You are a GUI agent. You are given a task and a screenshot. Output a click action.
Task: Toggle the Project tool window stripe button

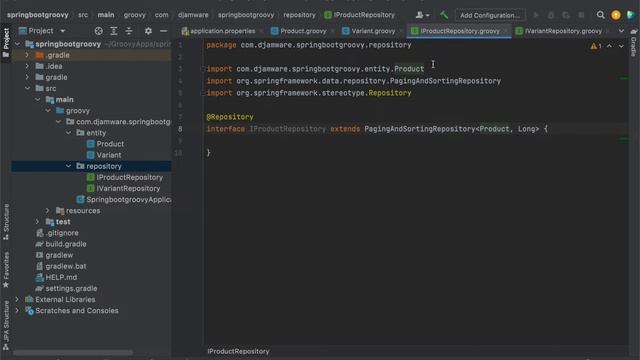point(6,43)
